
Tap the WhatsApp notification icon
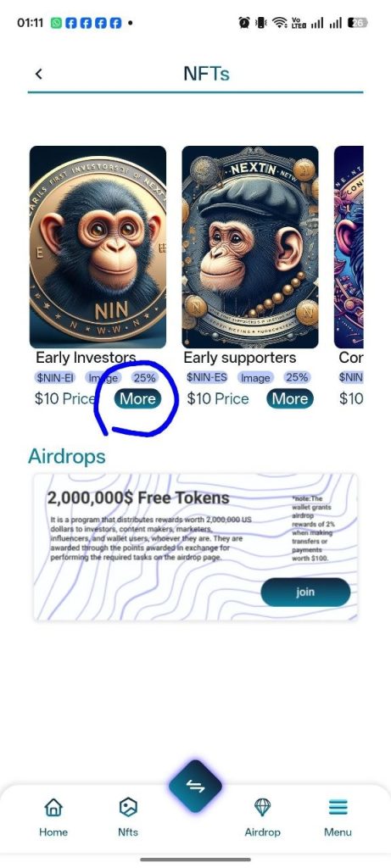56,23
